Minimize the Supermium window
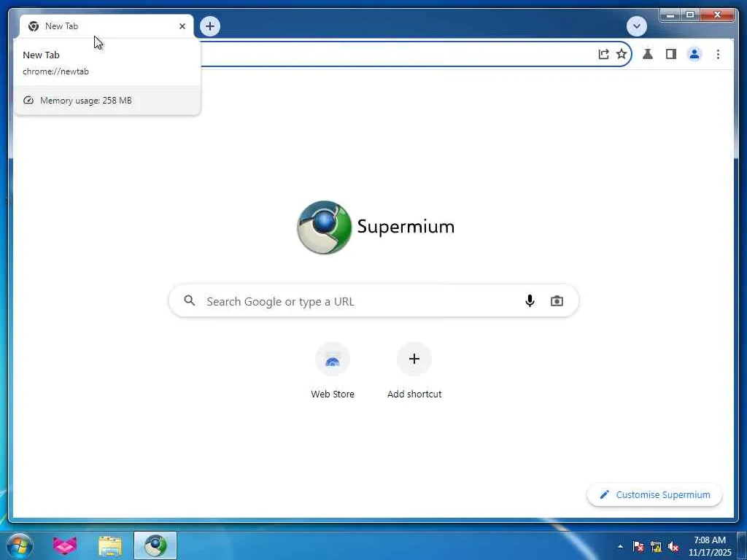Screen dimensions: 747x560 670,15
